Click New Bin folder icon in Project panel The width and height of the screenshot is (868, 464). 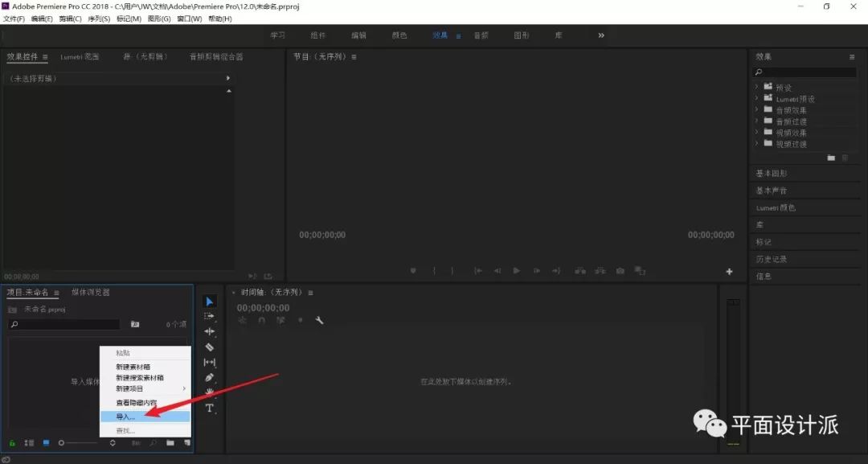click(x=170, y=443)
